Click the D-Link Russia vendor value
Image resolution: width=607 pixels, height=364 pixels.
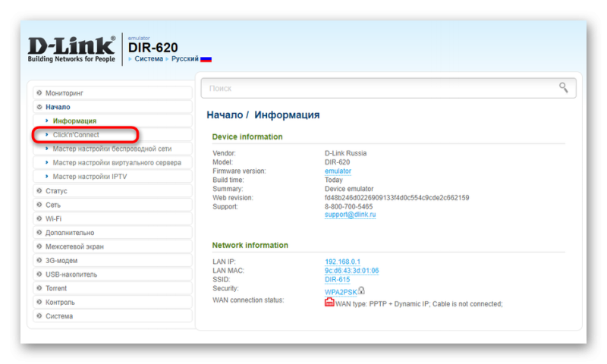(x=345, y=153)
